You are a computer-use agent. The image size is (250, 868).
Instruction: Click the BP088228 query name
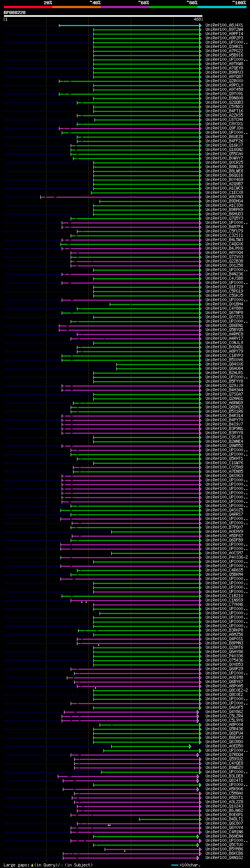coord(15,12)
